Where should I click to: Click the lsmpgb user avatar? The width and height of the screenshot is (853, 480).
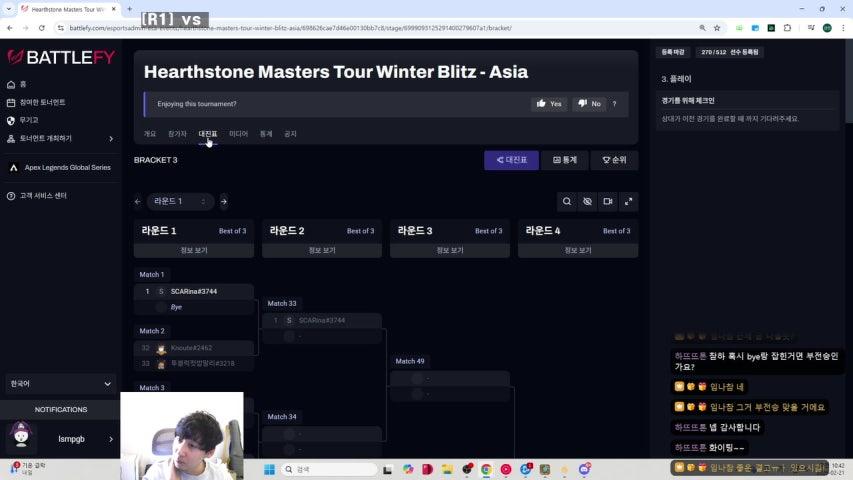(x=21, y=435)
